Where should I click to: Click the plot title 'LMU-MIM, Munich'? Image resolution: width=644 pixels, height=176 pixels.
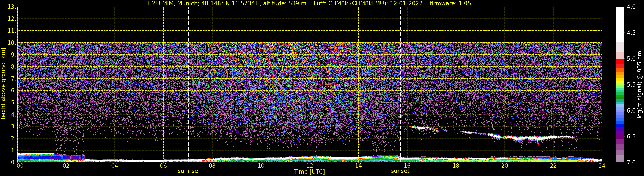pyautogui.click(x=173, y=3)
